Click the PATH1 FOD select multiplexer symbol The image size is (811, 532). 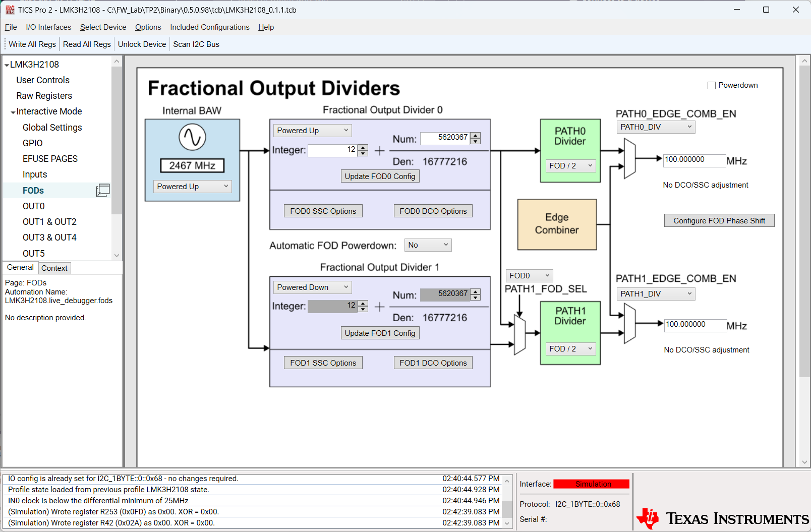(x=519, y=334)
